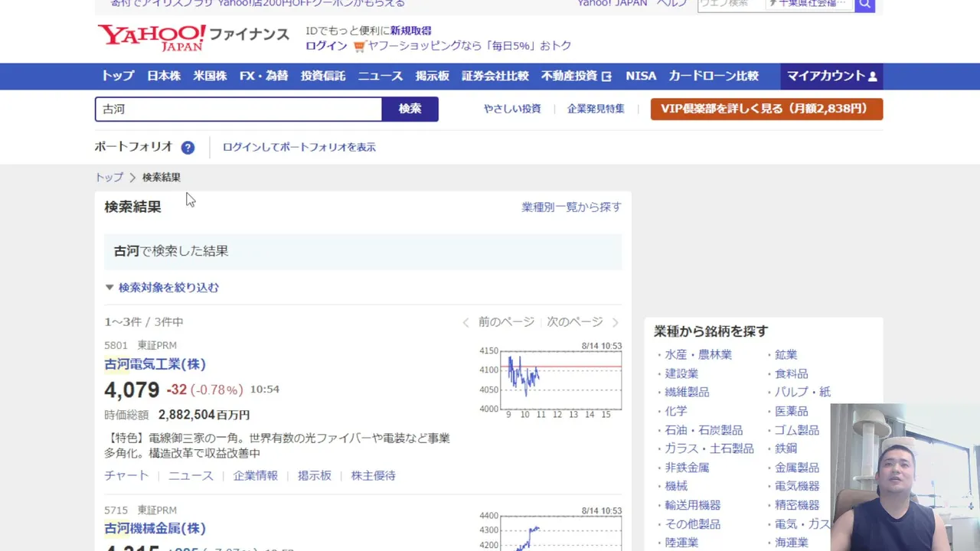980x551 pixels.
Task: Click the 4,079 stock price text
Action: [132, 390]
